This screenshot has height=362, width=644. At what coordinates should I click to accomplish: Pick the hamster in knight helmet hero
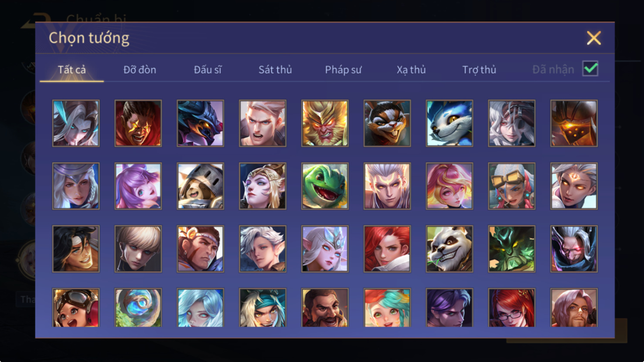[x=201, y=186]
